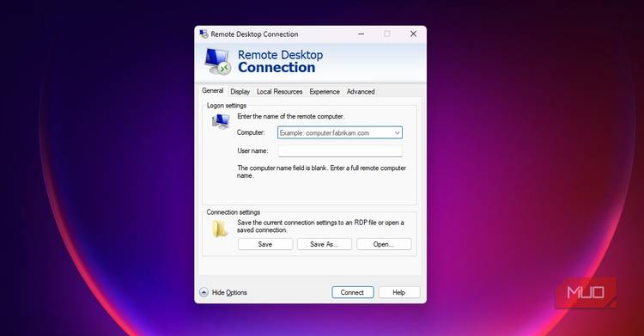The height and width of the screenshot is (336, 644).
Task: Click the Remote Desktop title bar icon
Action: click(204, 34)
